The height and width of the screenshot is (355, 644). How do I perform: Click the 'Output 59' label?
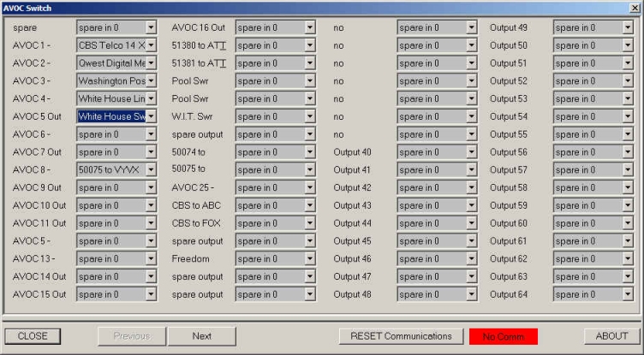[x=509, y=205]
